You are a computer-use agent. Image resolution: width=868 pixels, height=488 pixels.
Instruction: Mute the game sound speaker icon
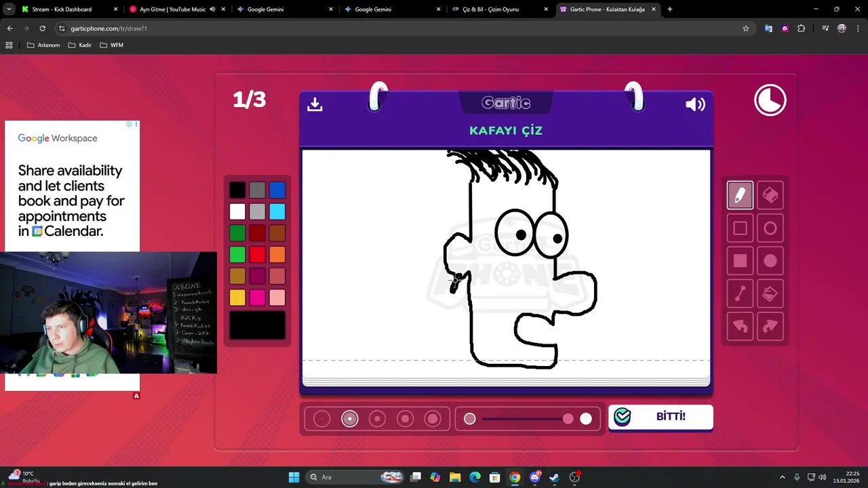(x=695, y=104)
